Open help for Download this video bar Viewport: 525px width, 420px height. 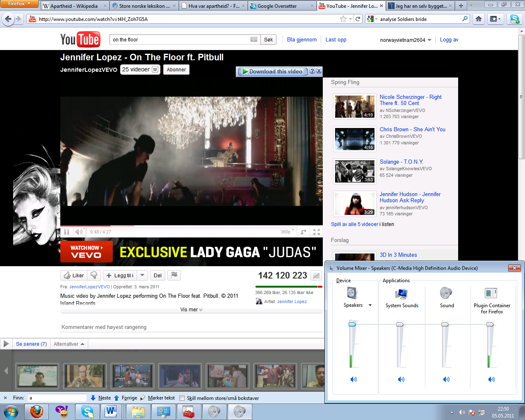pos(312,71)
